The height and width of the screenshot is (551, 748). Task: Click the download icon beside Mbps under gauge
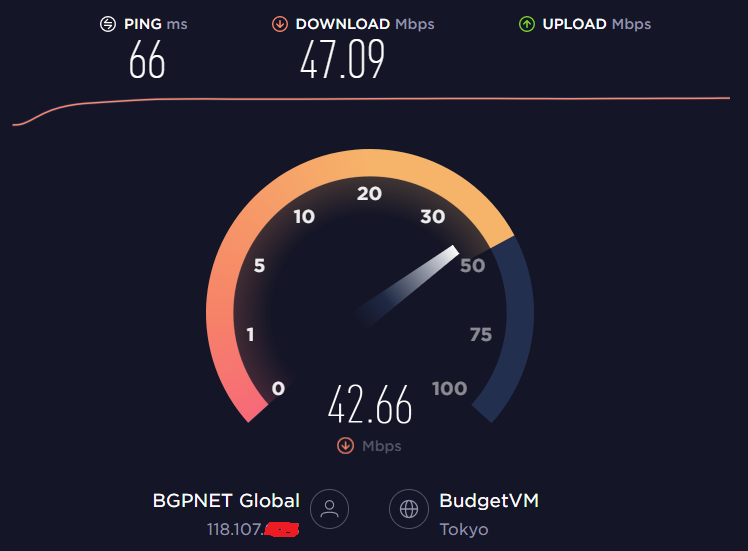point(345,446)
